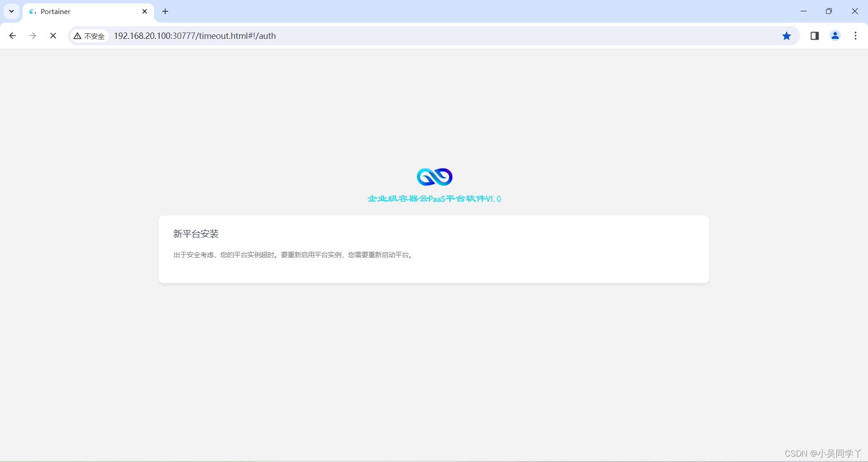Restore down the browser window
This screenshot has height=462, width=868.
coord(830,11)
